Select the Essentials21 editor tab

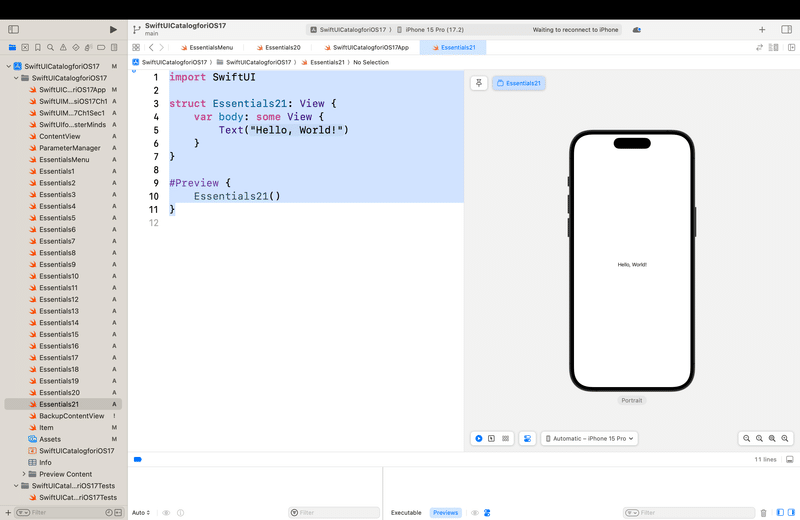pyautogui.click(x=454, y=47)
